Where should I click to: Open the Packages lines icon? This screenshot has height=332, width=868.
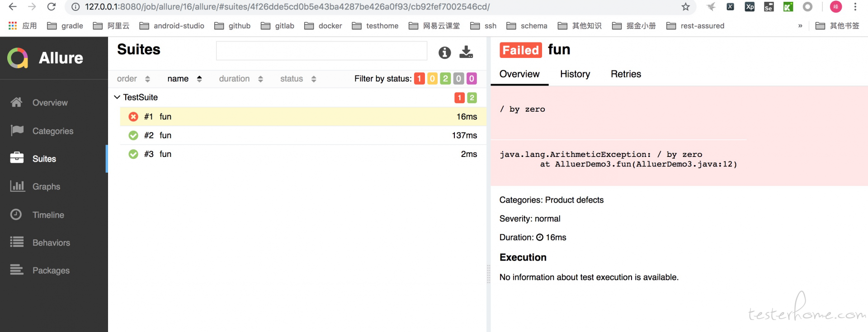[x=17, y=270]
